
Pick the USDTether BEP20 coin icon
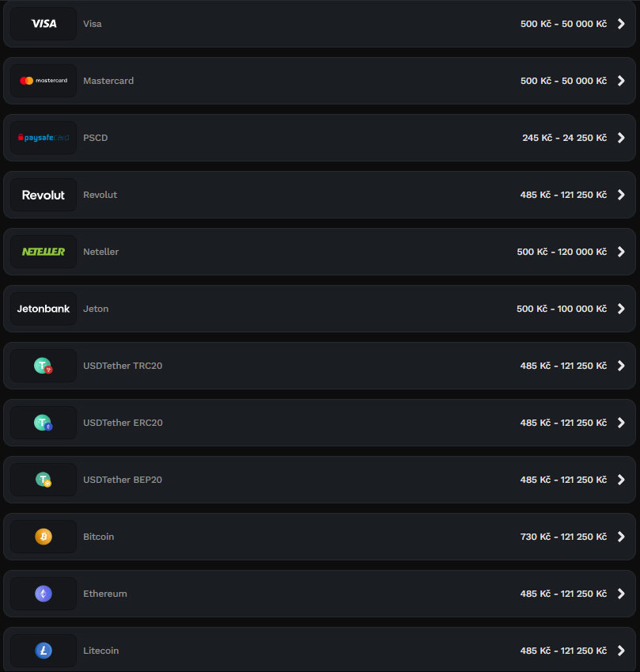point(44,480)
